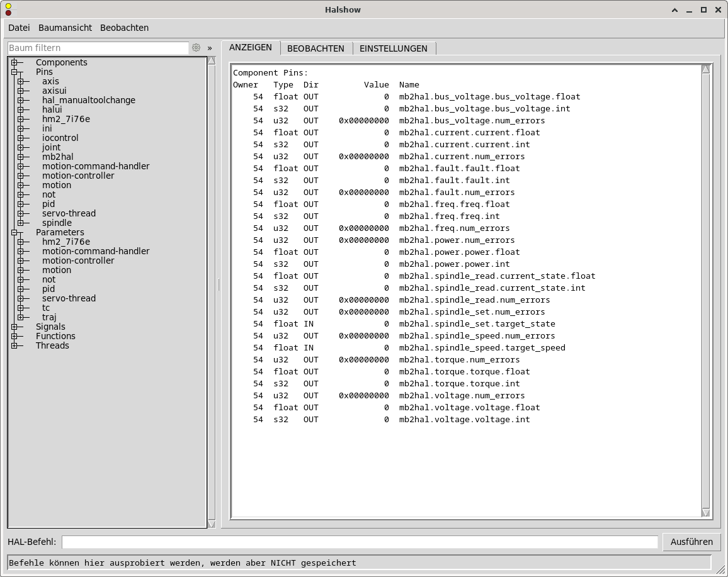This screenshot has width=728, height=577.
Task: Open the Beobachten menu
Action: coord(125,28)
